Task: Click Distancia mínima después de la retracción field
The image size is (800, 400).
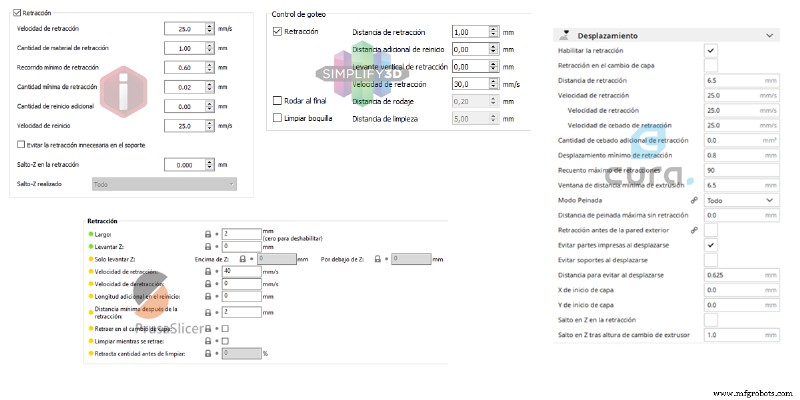Action: (x=242, y=312)
